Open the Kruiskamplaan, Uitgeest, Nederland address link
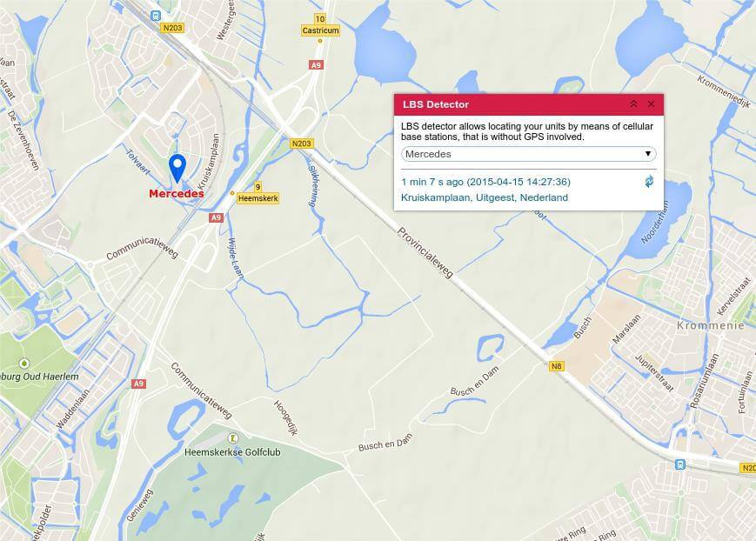 [485, 197]
